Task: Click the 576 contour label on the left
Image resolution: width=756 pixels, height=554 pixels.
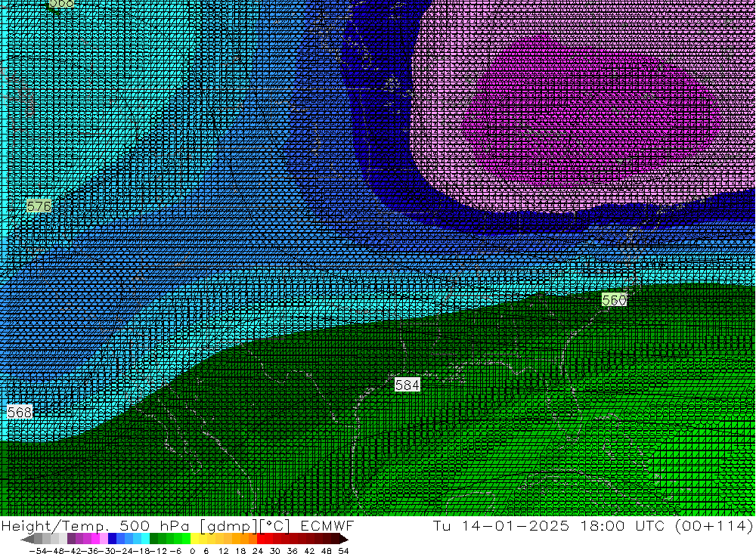Action: coord(39,206)
